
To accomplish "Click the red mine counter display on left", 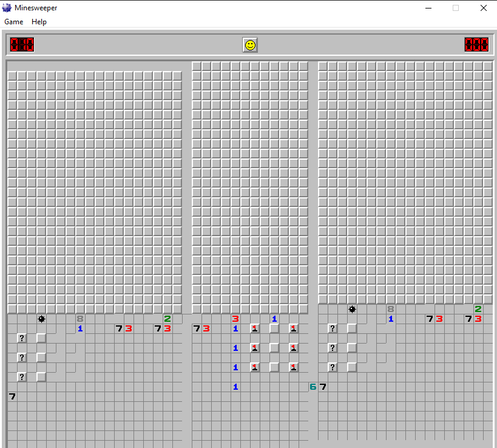I will coord(22,45).
